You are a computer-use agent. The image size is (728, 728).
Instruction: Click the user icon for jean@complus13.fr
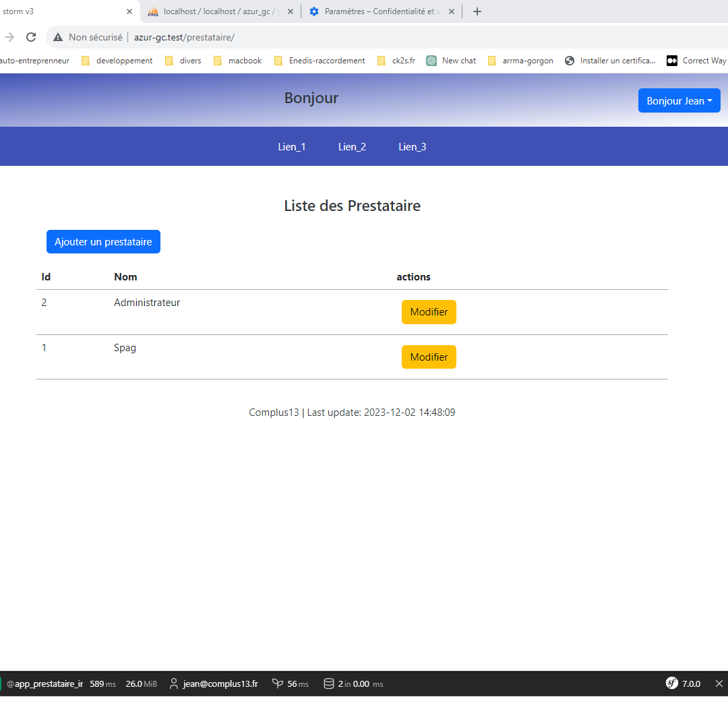click(x=174, y=684)
